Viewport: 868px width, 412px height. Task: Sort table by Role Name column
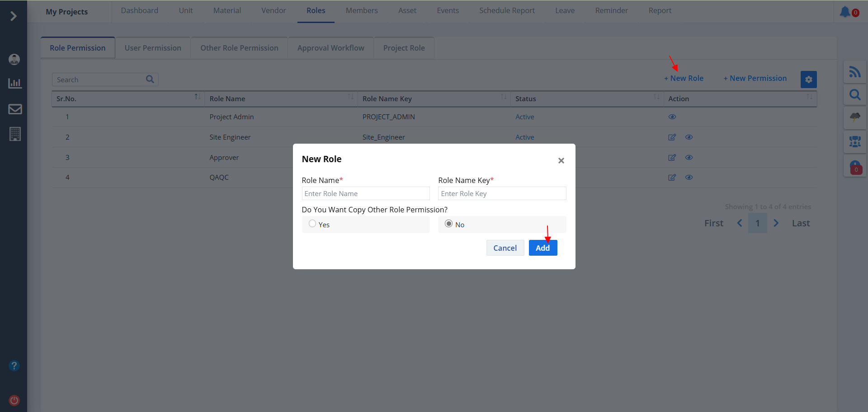pyautogui.click(x=350, y=97)
